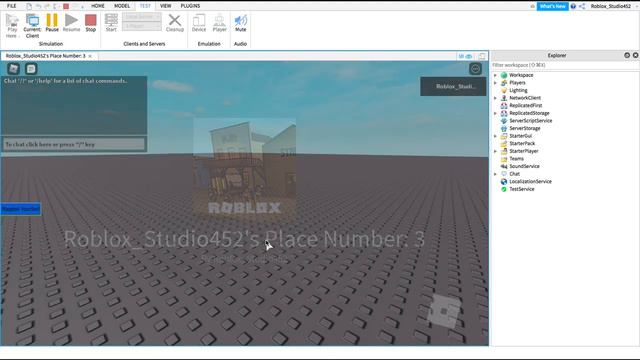This screenshot has height=360, width=640.
Task: Select the place document tab
Action: [x=45, y=56]
